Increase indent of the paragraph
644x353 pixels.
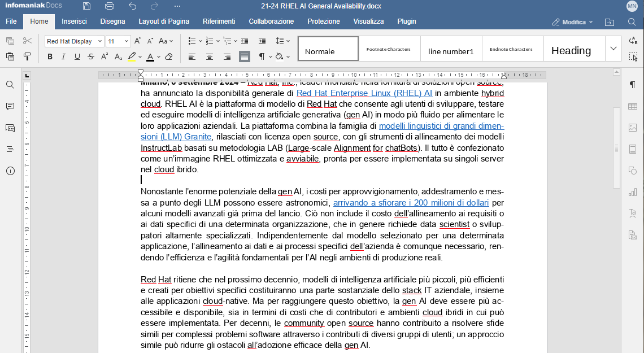click(262, 41)
